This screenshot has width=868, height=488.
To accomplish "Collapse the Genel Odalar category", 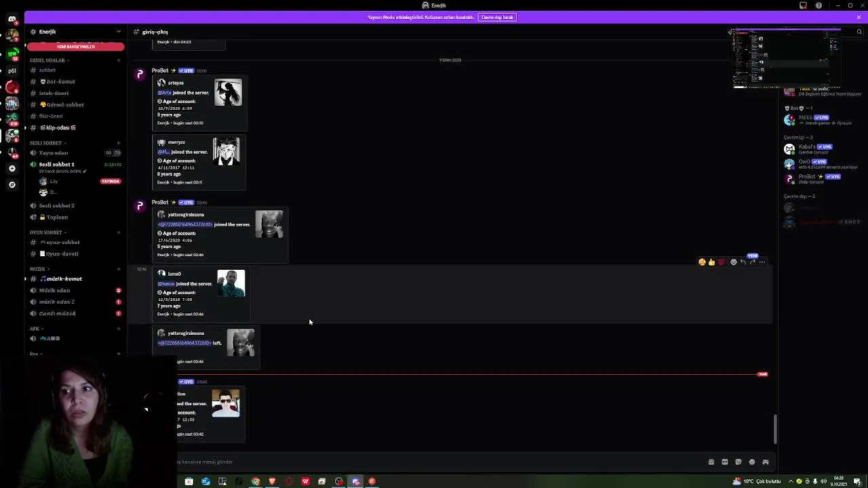I will (x=48, y=60).
